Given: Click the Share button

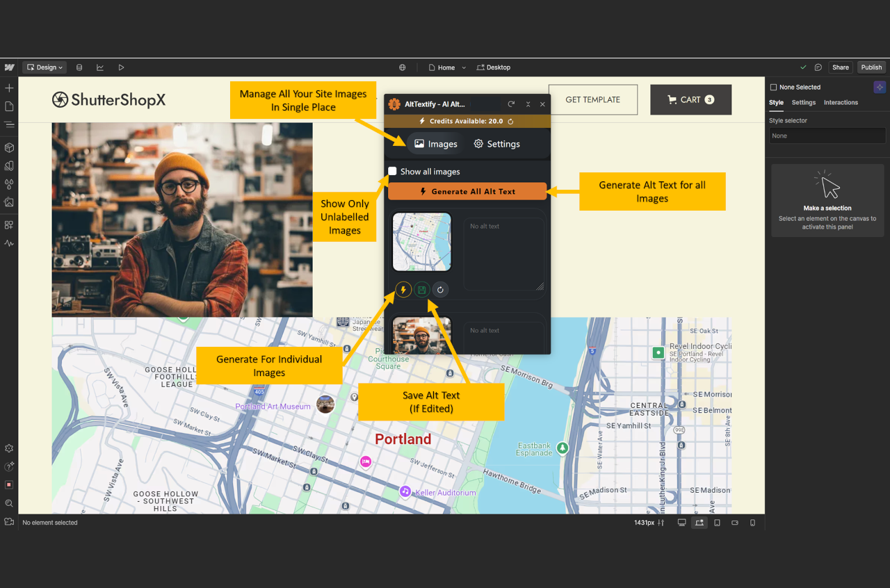Looking at the screenshot, I should point(841,67).
